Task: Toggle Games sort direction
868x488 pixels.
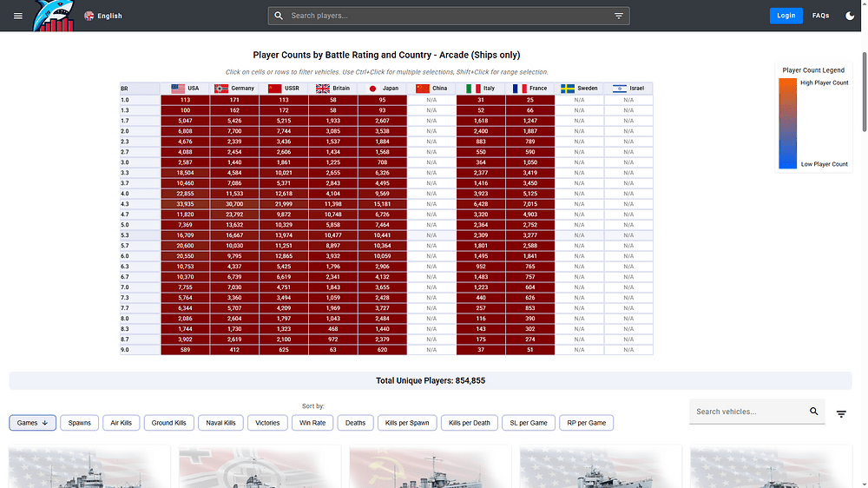Action: [x=34, y=423]
